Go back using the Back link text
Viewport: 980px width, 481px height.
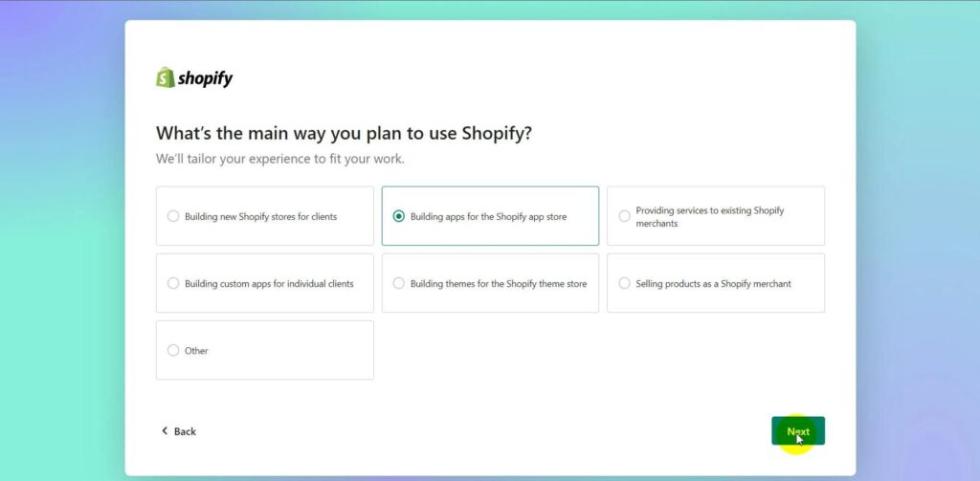185,431
